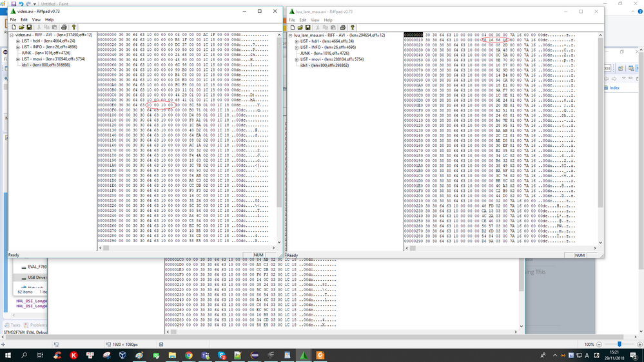The image size is (644, 362).
Task: Click the horizontal scrollbar of video.avi hex view
Action: coord(187,248)
